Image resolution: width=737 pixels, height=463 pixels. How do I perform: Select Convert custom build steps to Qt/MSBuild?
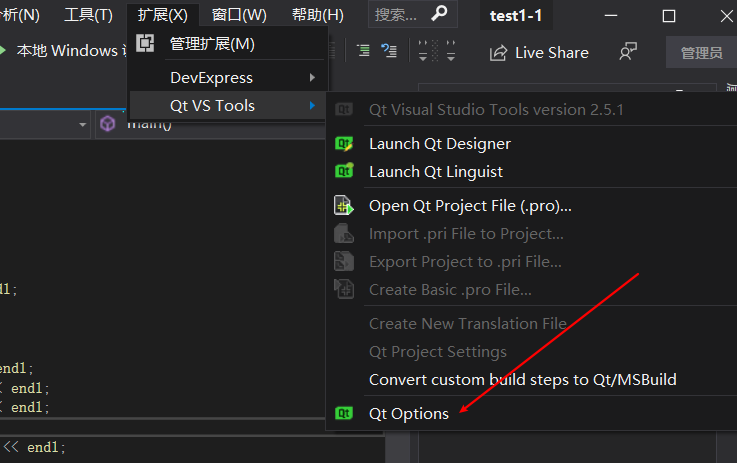coord(523,379)
